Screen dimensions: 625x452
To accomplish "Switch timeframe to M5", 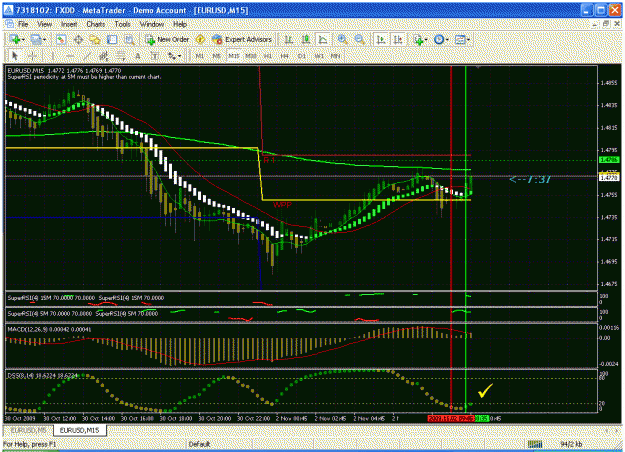I will point(217,56).
